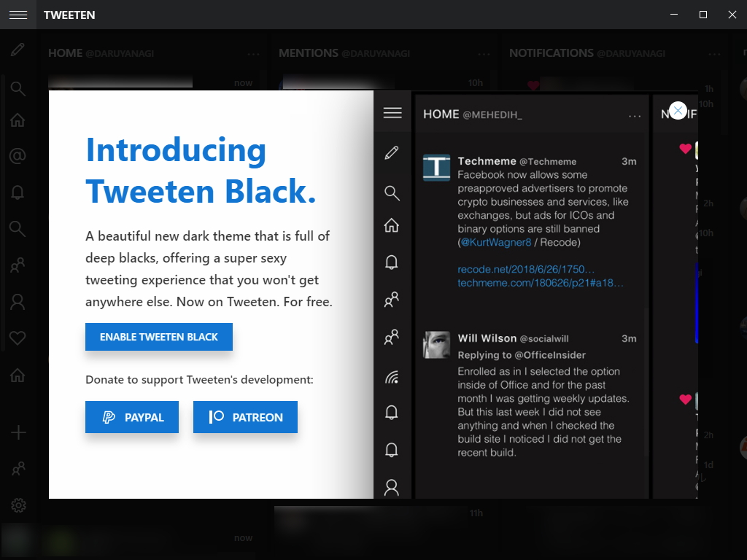Screen dimensions: 747x560
Task: Select the followers people icon in the sidebar
Action: coord(18,265)
